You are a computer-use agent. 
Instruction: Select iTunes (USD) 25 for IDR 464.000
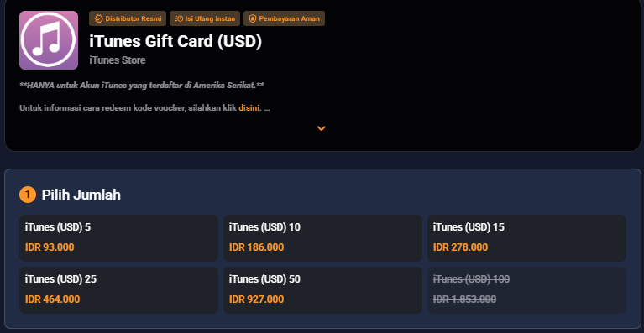(118, 290)
